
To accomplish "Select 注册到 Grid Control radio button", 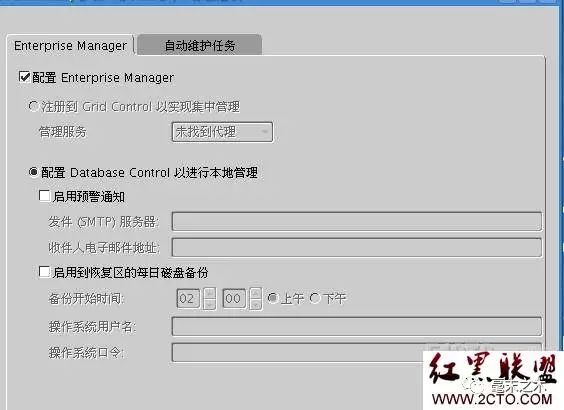I will click(x=33, y=106).
